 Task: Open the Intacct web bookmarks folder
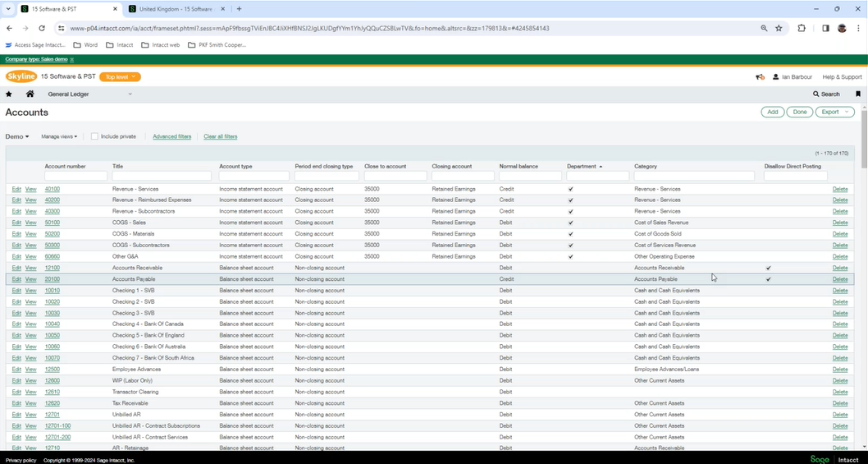(161, 45)
